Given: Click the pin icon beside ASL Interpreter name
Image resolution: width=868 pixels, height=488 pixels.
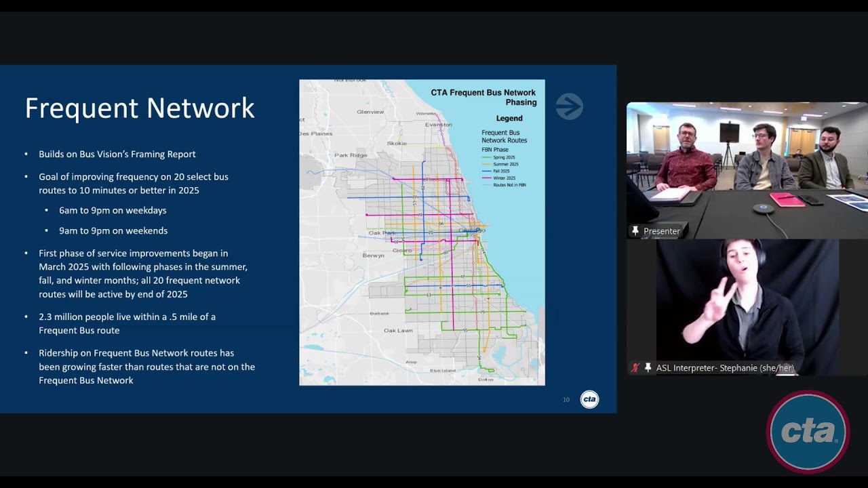Looking at the screenshot, I should 648,368.
